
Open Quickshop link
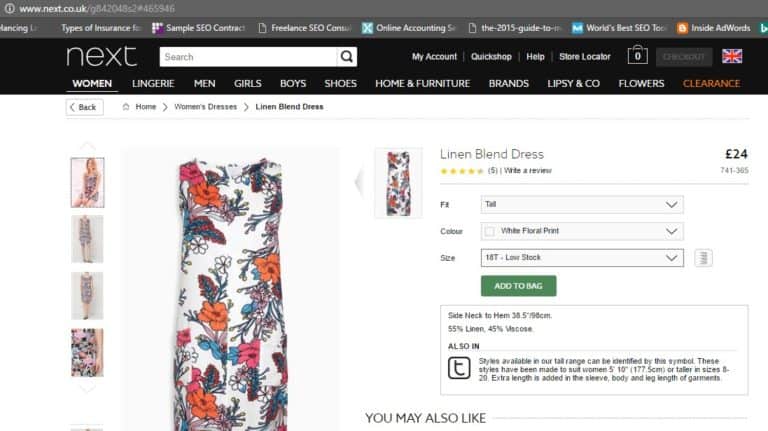pyautogui.click(x=491, y=57)
